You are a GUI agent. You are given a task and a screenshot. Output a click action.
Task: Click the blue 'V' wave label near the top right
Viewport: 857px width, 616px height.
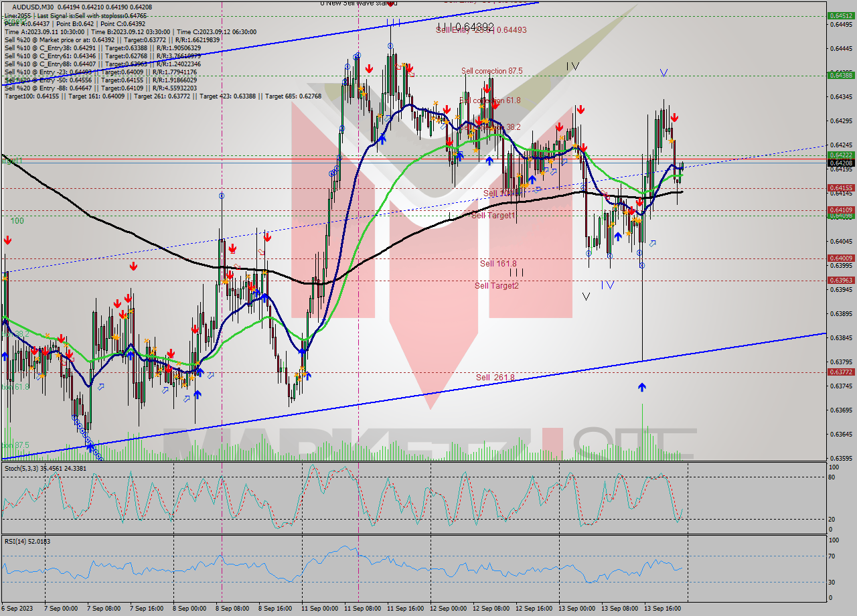pyautogui.click(x=664, y=72)
